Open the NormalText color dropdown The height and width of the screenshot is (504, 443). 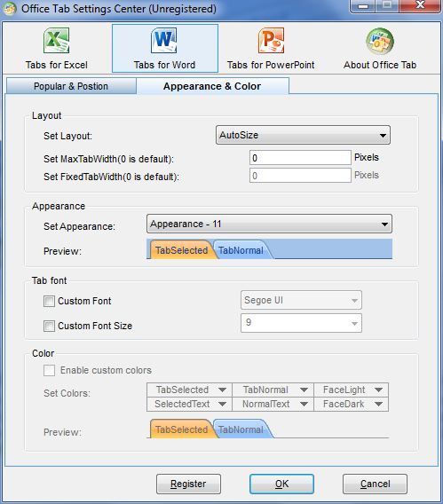273,404
